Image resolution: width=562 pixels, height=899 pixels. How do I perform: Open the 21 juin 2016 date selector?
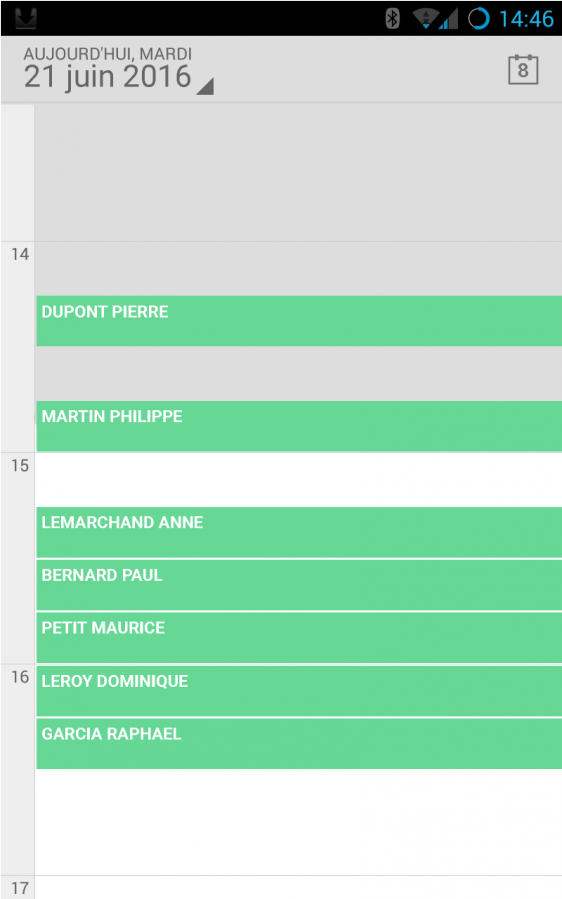point(107,77)
